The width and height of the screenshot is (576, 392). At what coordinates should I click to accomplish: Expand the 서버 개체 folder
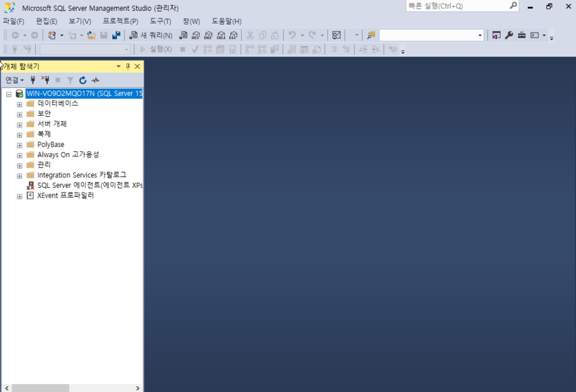click(x=20, y=125)
